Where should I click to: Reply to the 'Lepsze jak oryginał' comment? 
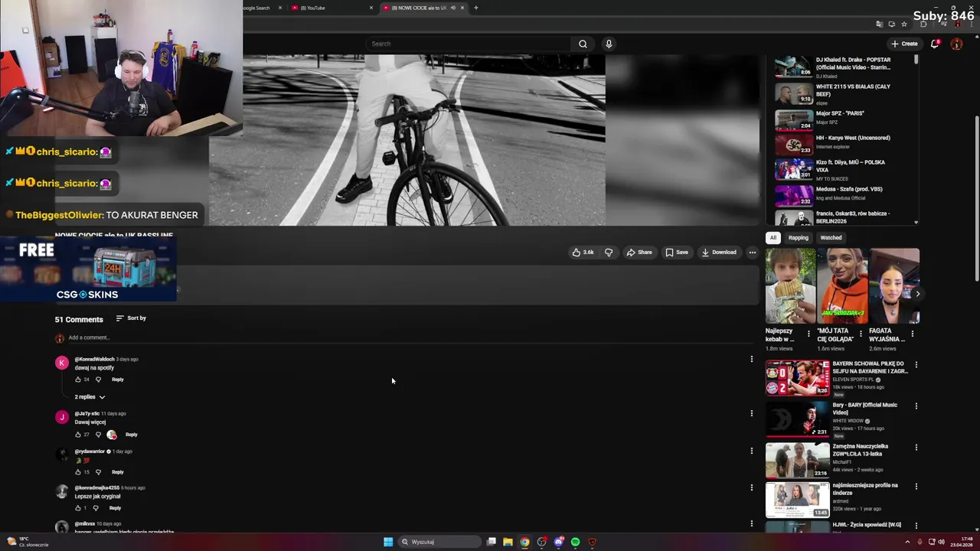pyautogui.click(x=115, y=508)
